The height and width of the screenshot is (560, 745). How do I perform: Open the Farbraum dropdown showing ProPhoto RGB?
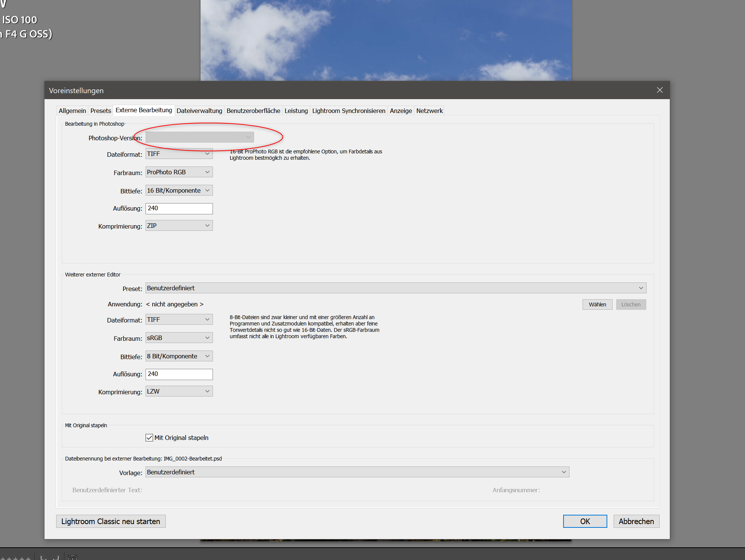click(178, 172)
